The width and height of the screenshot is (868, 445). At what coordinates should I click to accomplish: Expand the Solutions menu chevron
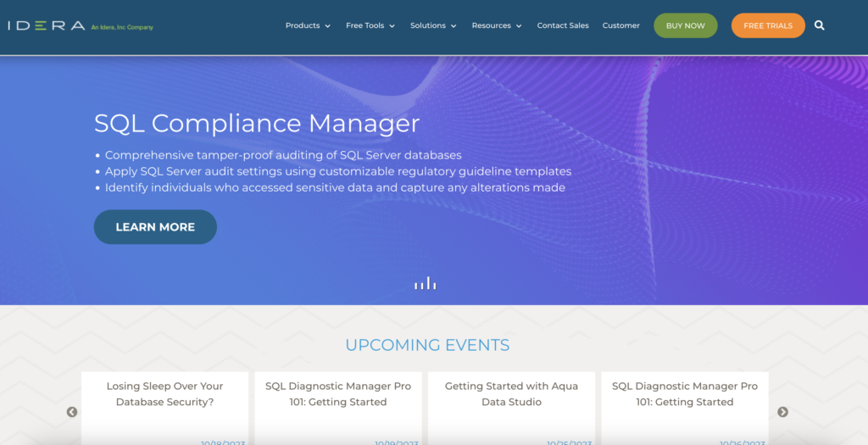tap(453, 26)
